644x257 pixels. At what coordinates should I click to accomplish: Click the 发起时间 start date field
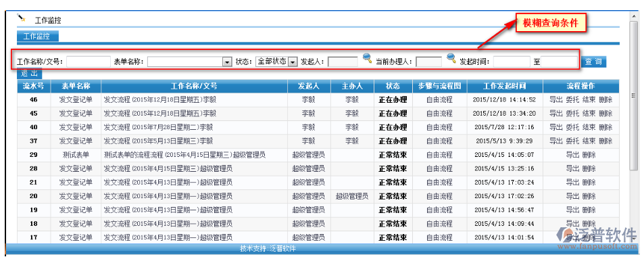click(512, 62)
